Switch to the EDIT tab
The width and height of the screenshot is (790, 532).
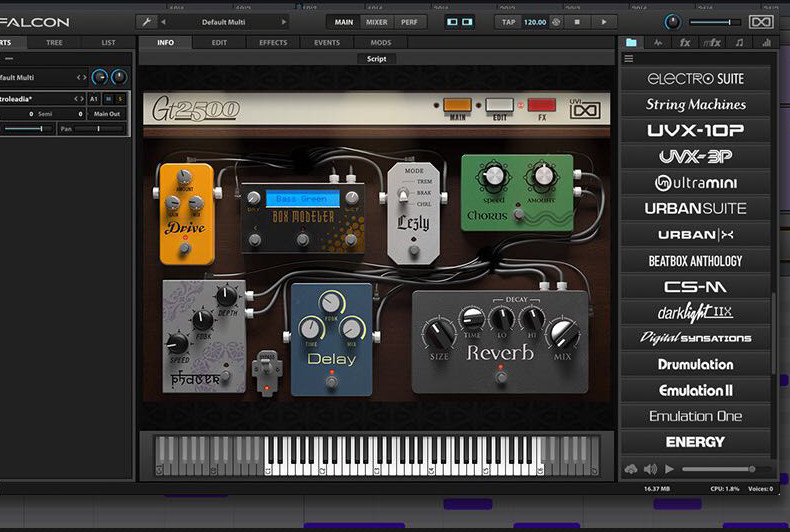click(x=219, y=43)
